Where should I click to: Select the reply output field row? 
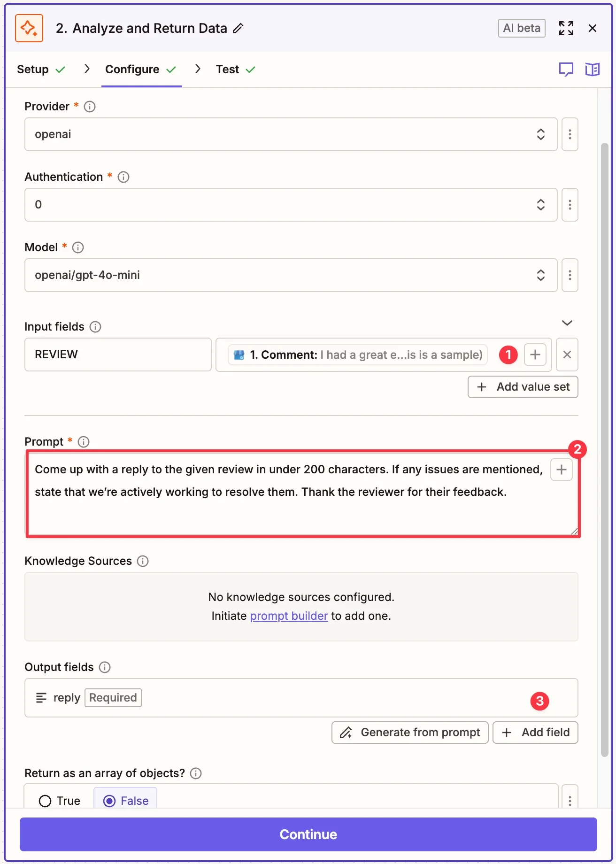[x=301, y=698]
